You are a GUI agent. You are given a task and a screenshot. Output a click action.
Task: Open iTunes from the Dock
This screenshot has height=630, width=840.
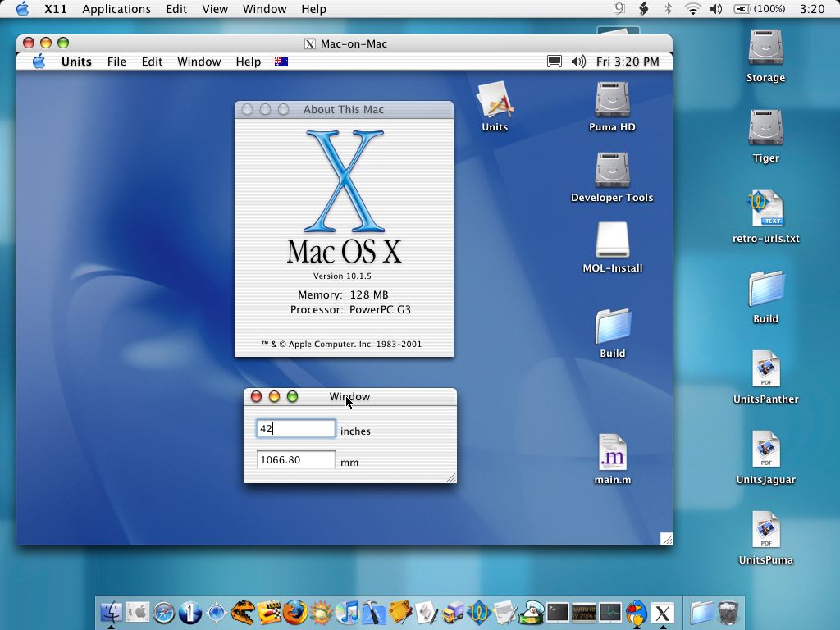click(348, 612)
